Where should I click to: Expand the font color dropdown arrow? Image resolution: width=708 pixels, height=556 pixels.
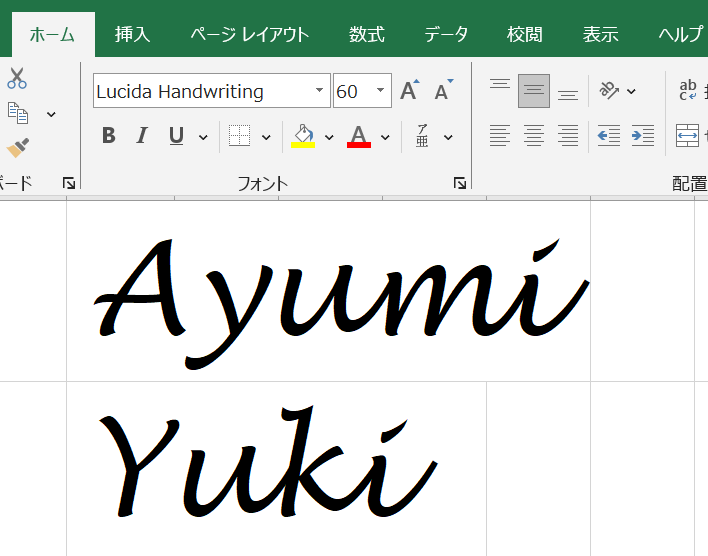pos(386,137)
